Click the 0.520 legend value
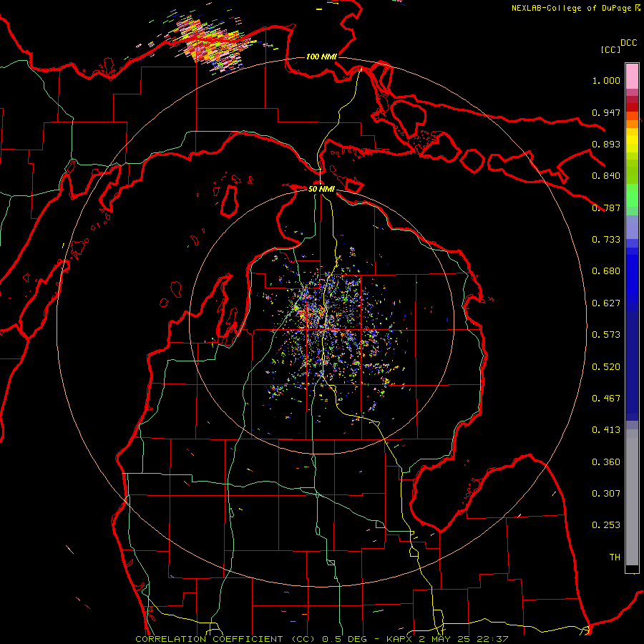644x644 pixels. pos(606,367)
